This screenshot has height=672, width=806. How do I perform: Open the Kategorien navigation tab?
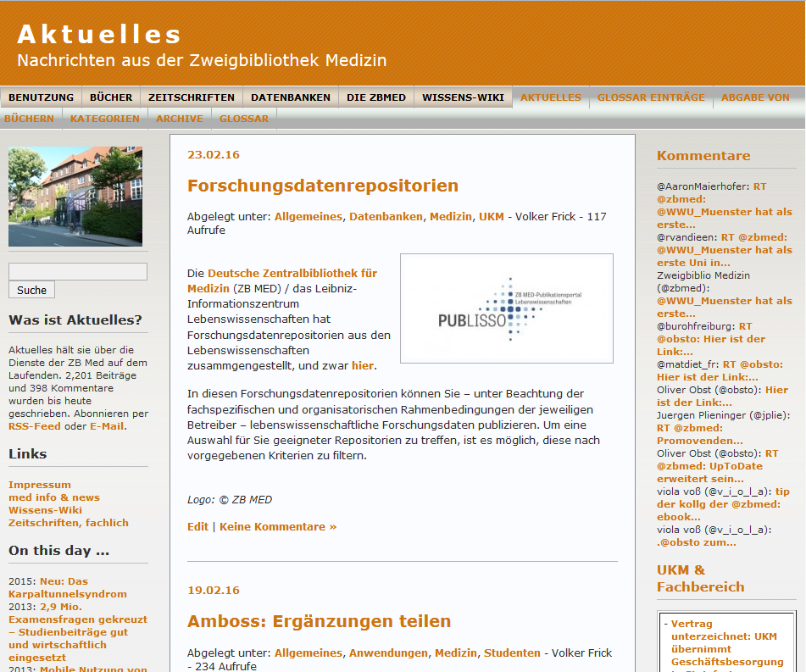click(105, 119)
